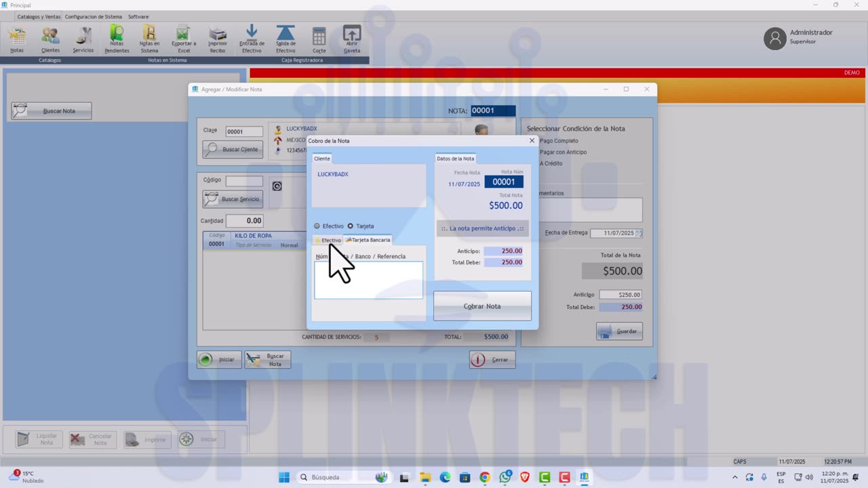Click the Cobrar Nota button
Screen dimensions: 868x488
point(482,306)
